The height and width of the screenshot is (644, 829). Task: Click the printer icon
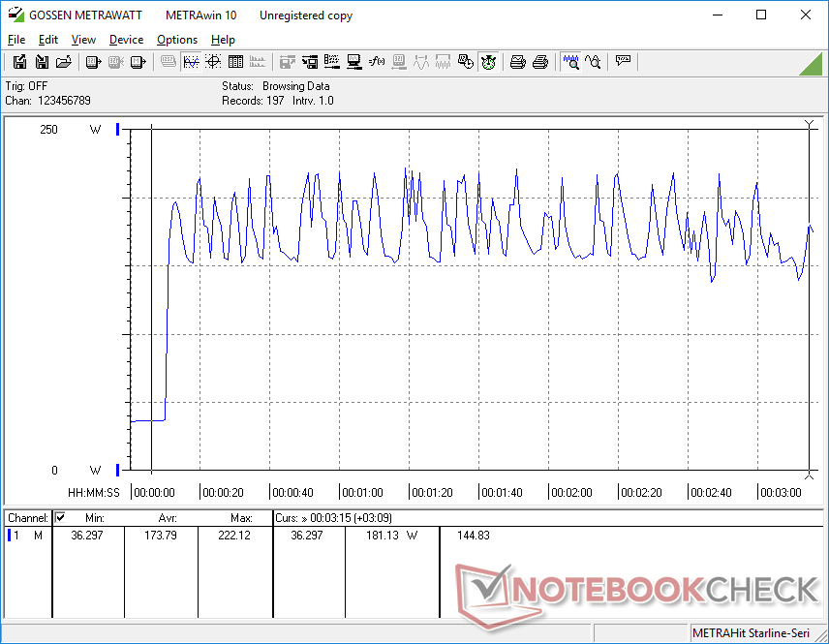[x=539, y=62]
